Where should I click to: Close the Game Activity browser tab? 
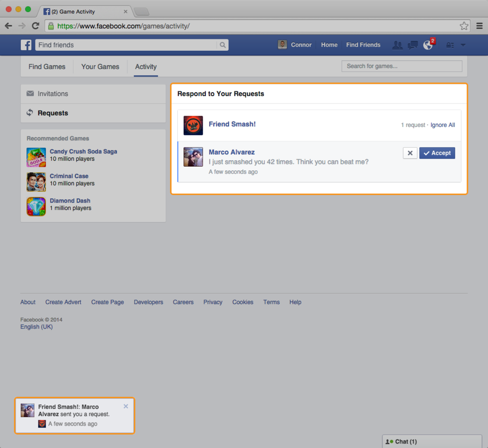[x=125, y=11]
